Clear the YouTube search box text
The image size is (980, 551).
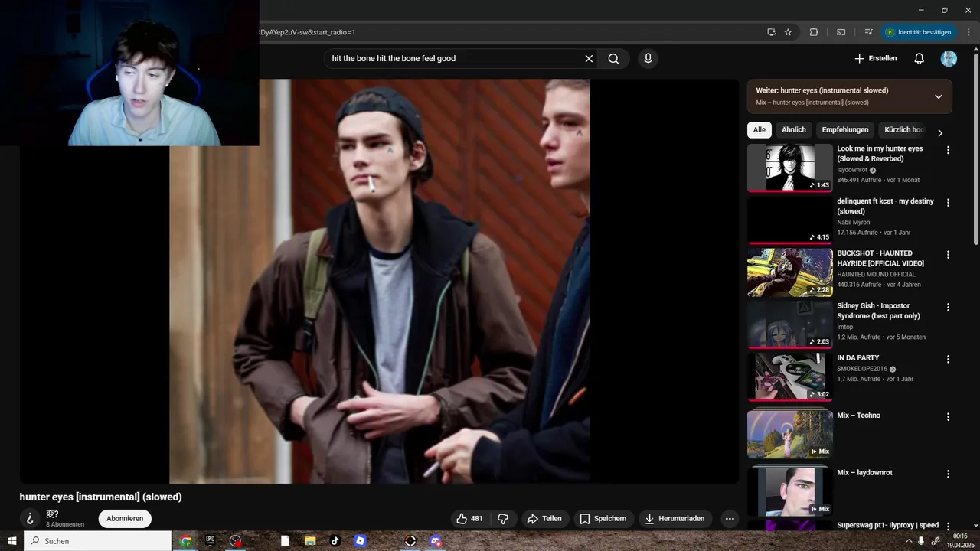(x=589, y=59)
